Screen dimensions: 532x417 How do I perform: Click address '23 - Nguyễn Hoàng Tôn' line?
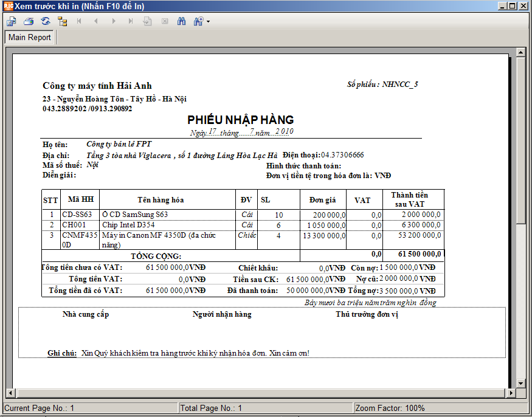(x=114, y=99)
